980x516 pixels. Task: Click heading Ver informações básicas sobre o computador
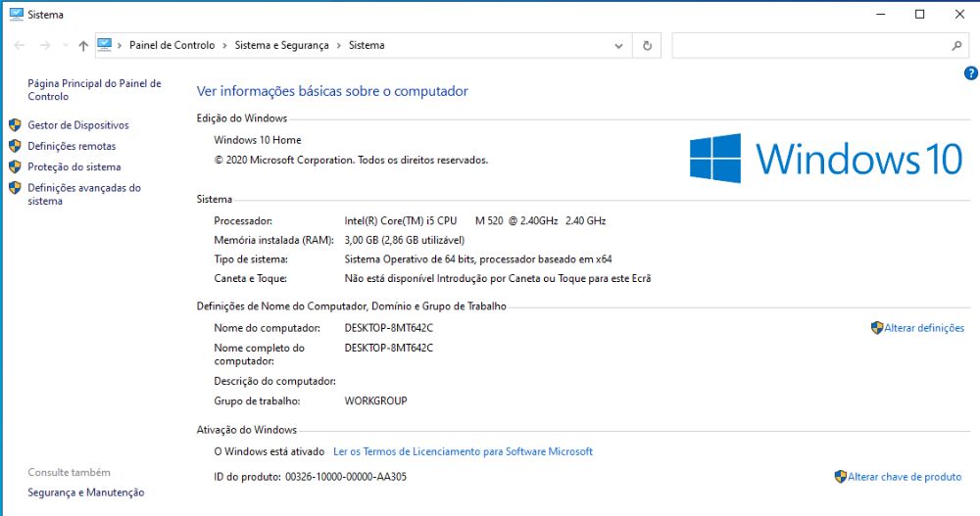coord(332,91)
